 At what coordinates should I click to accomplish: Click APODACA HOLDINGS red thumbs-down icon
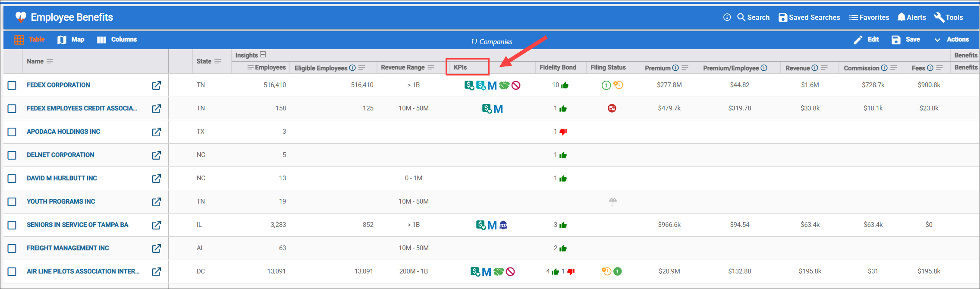point(563,132)
